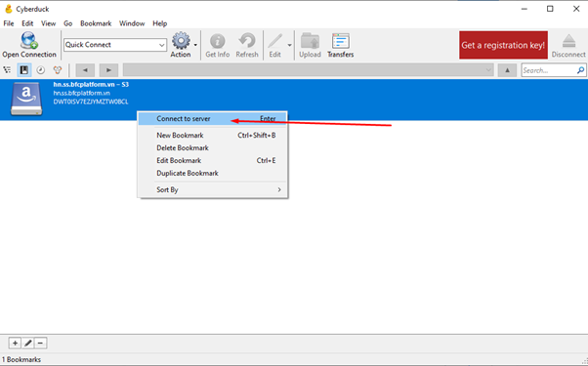This screenshot has width=588, height=366.
Task: Click the Edit pencil toolbar icon
Action: tap(274, 41)
